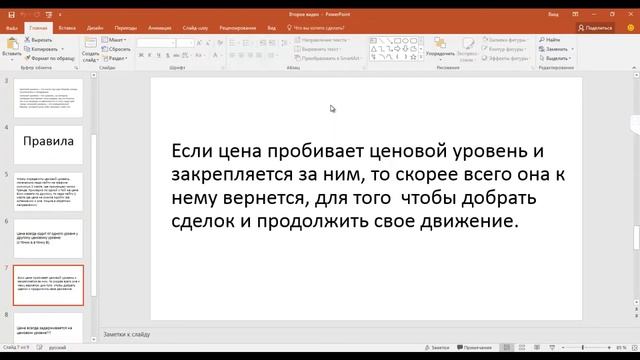640x360 pixels.
Task: Switch to the Рецензирование tab
Action: [238, 28]
